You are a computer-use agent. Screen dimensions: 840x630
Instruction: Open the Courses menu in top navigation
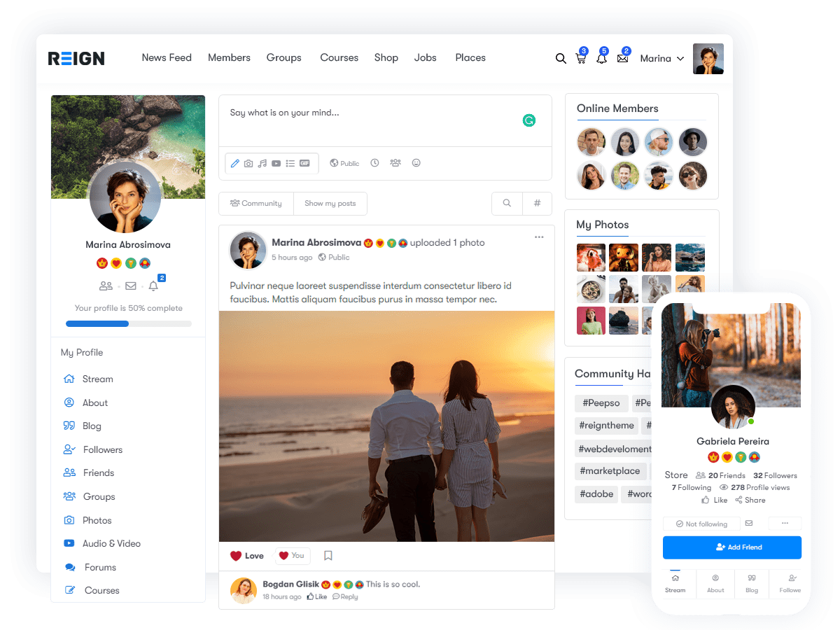[339, 58]
